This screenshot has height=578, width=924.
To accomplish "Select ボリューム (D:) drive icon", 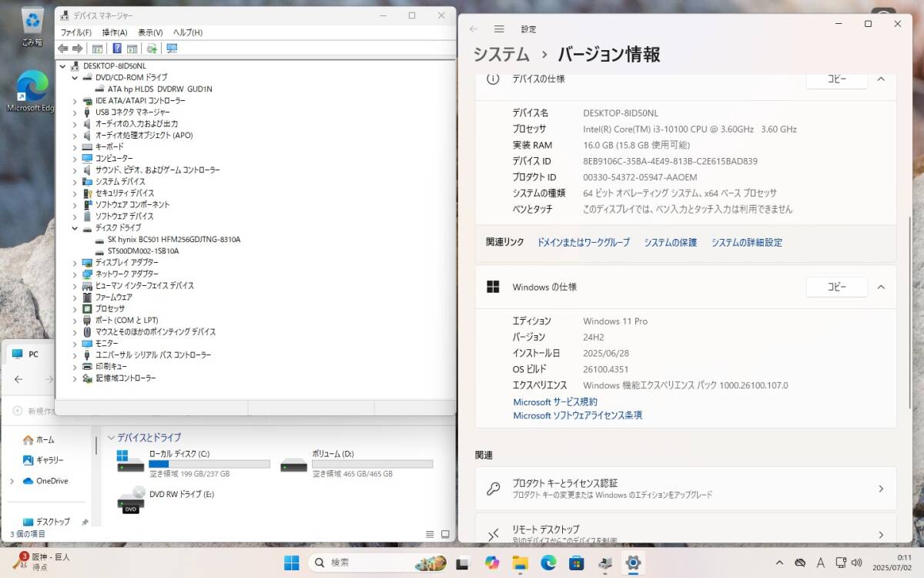I will (x=294, y=464).
